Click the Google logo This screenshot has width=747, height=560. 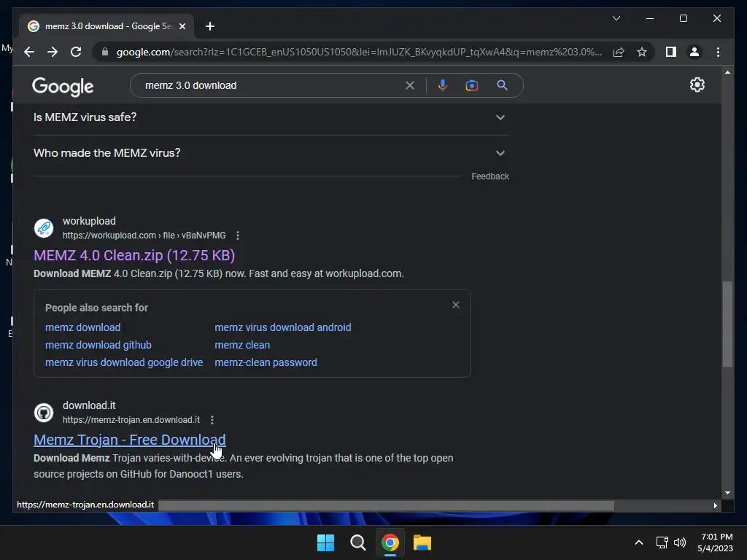coord(63,86)
